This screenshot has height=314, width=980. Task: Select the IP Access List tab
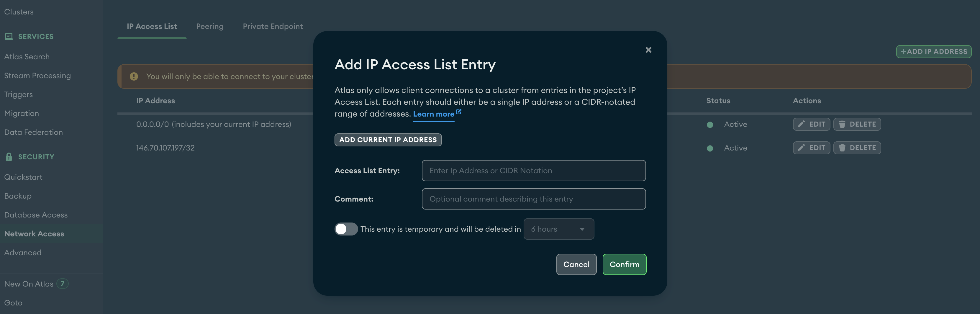[152, 26]
